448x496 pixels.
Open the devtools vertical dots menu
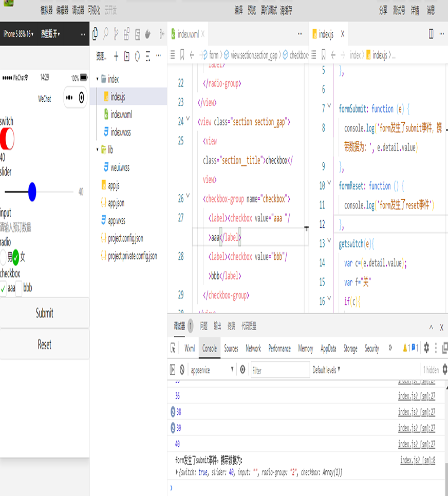tap(436, 348)
